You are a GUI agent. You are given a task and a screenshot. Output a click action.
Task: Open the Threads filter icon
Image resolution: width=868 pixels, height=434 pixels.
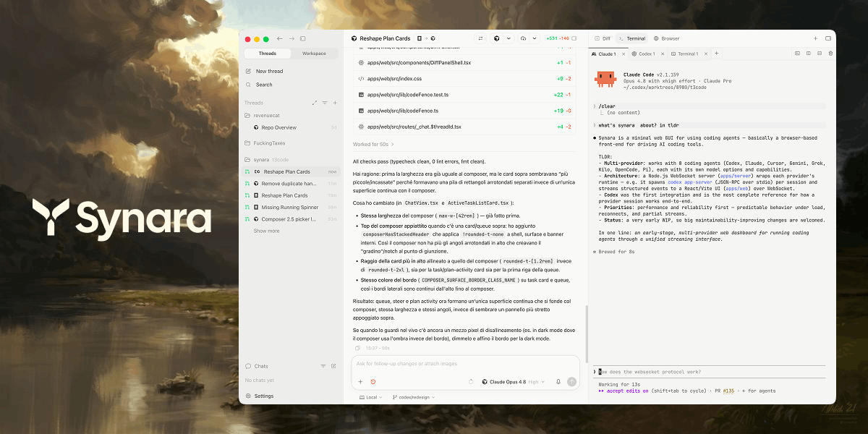[325, 103]
